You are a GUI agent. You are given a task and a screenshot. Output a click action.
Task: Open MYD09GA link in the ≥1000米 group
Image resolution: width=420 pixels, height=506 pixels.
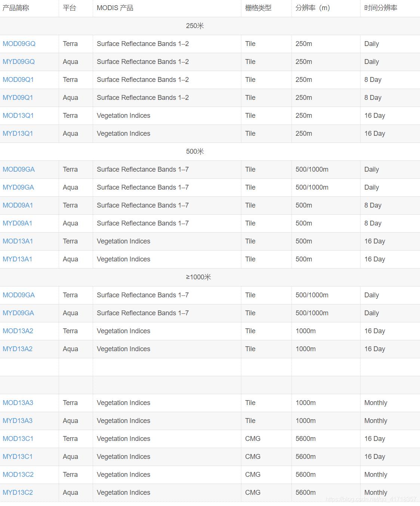click(x=18, y=313)
